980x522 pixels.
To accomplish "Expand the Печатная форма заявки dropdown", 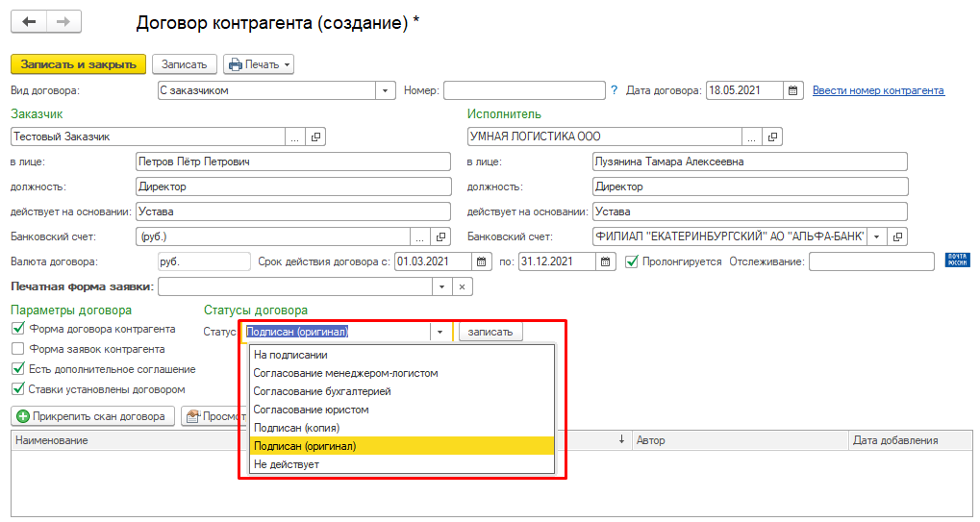I will [x=441, y=286].
